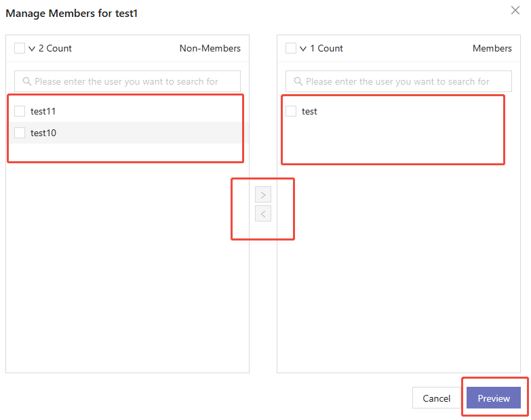
Task: Click the Non-Members panel heading
Action: point(210,48)
